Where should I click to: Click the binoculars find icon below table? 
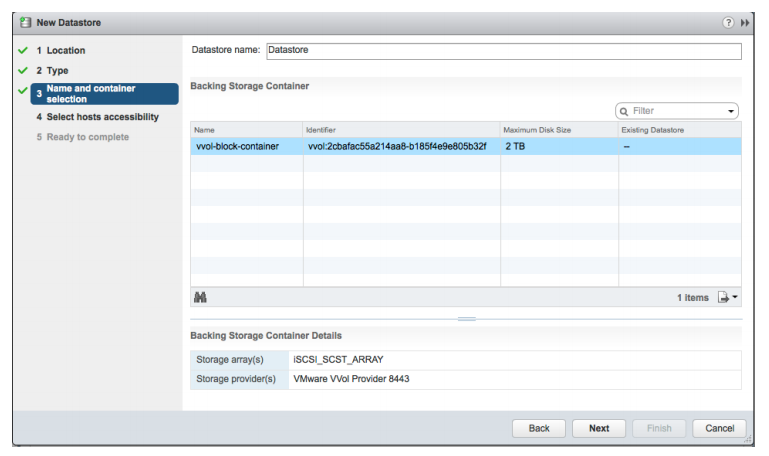tap(200, 297)
